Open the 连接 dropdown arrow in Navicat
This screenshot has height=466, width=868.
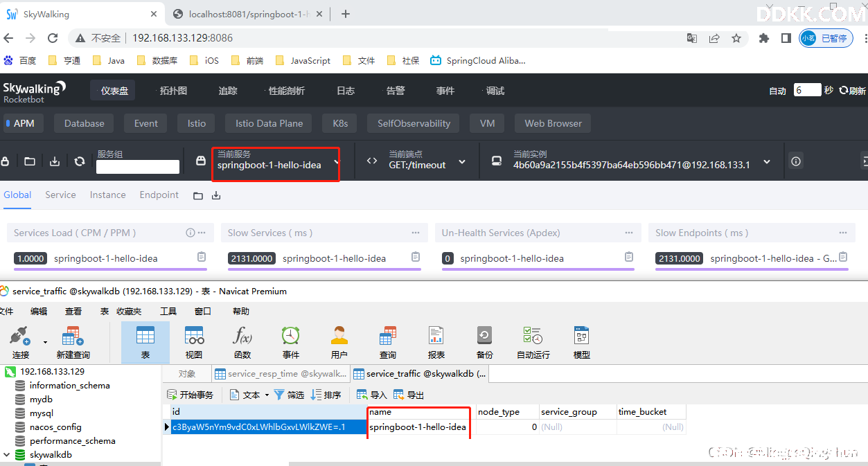tap(45, 342)
